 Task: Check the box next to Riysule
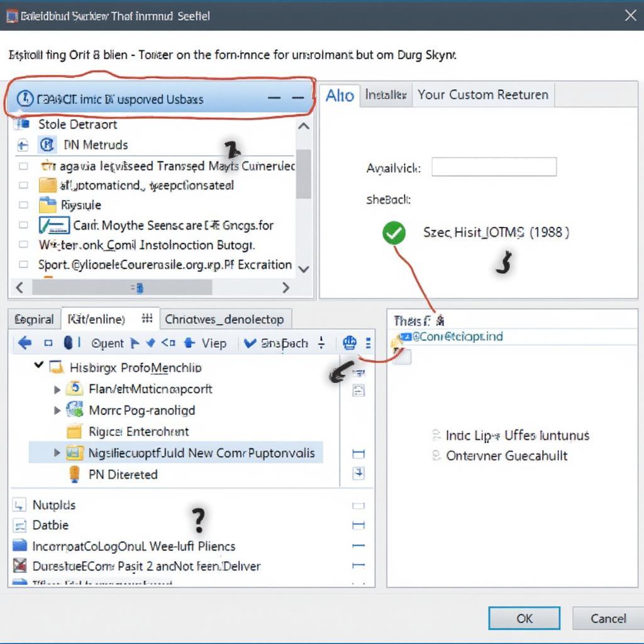[x=23, y=204]
